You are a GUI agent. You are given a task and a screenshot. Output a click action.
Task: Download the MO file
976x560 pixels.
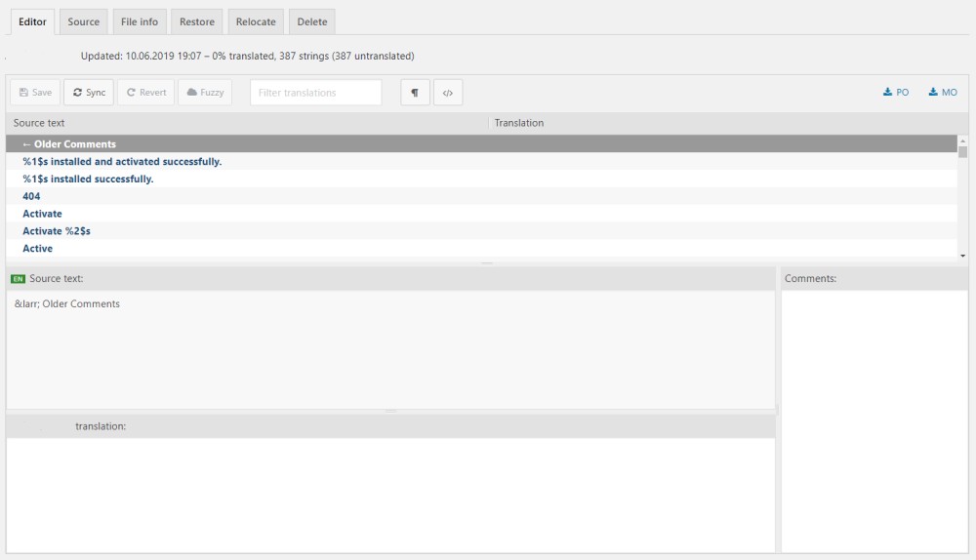click(x=943, y=93)
